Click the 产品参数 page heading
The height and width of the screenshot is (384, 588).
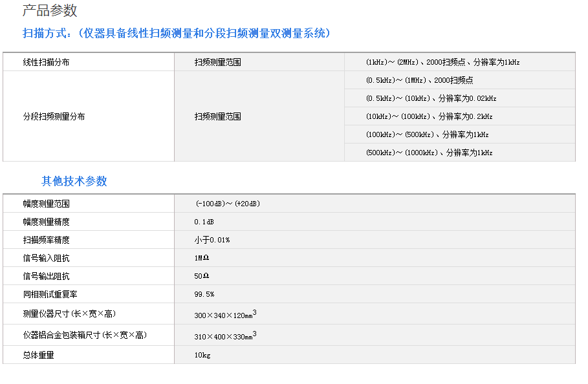pos(50,10)
